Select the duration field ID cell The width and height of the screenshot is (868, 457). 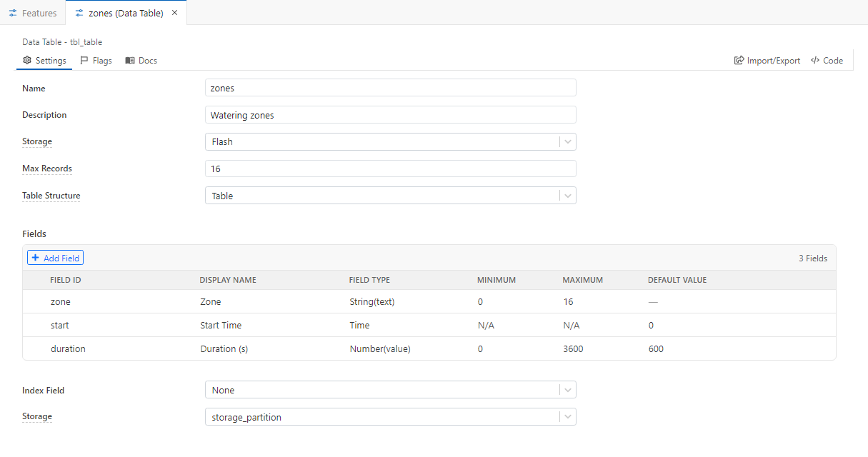68,349
